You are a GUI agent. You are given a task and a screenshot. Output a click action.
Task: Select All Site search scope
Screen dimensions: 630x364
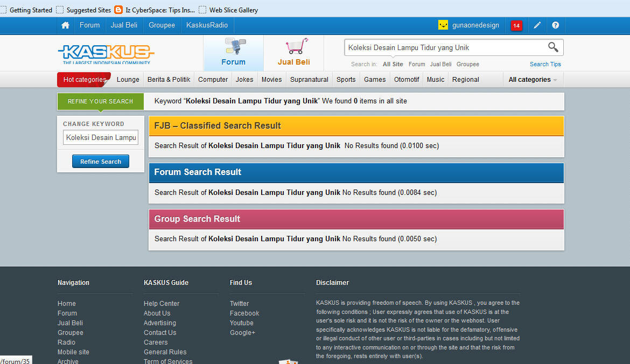(393, 64)
